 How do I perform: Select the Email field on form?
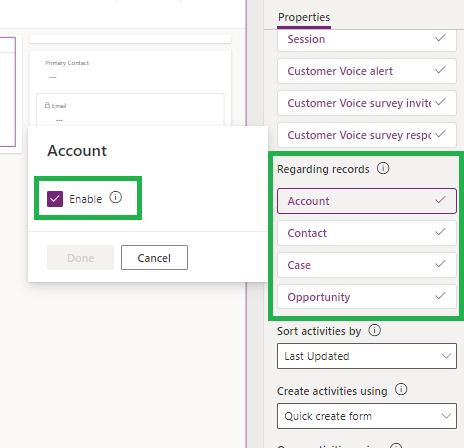click(130, 110)
